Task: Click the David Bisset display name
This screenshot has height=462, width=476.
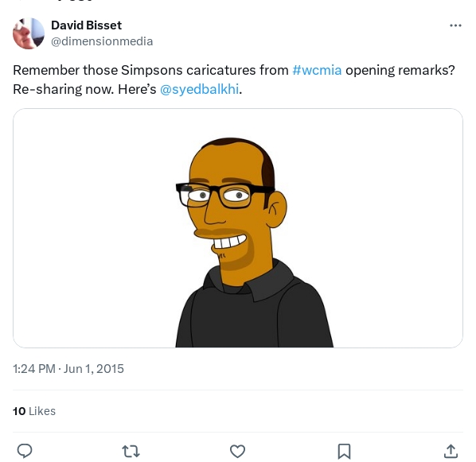Action: (x=86, y=25)
